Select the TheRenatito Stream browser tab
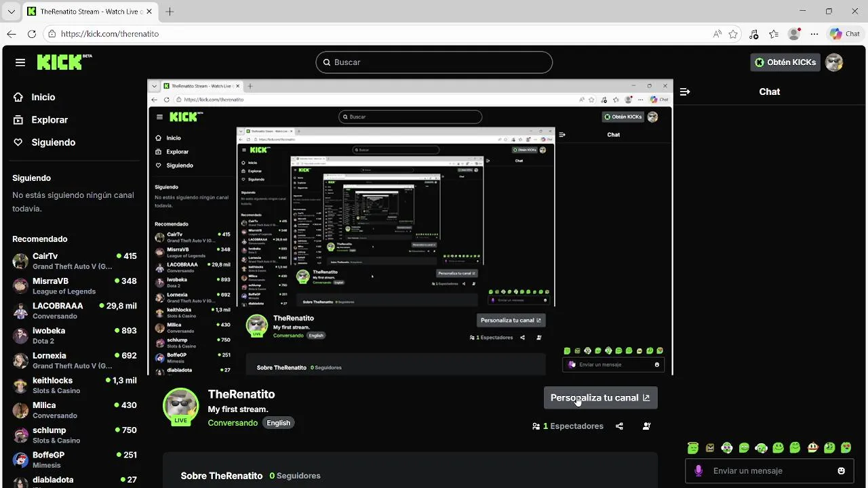This screenshot has height=488, width=868. point(90,12)
